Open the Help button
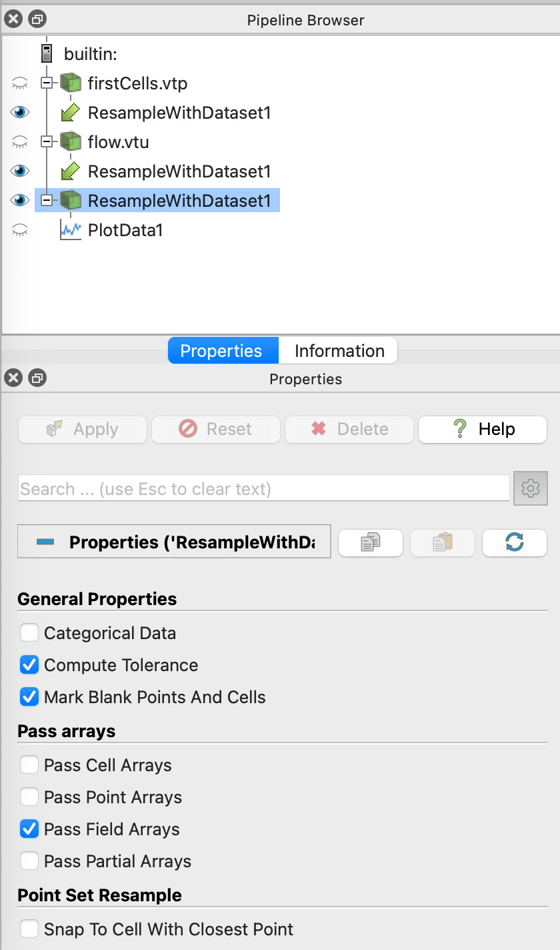The width and height of the screenshot is (560, 950). coord(483,429)
